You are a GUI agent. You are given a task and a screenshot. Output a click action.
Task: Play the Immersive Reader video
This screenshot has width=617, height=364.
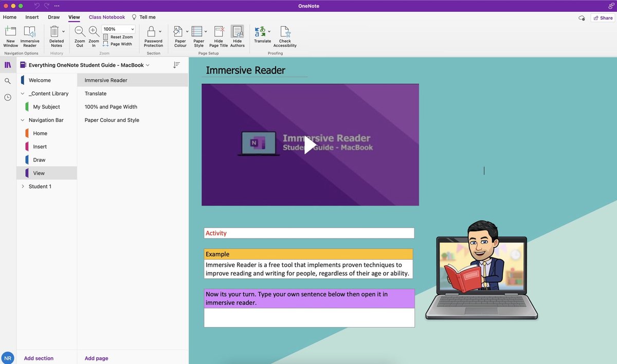310,145
